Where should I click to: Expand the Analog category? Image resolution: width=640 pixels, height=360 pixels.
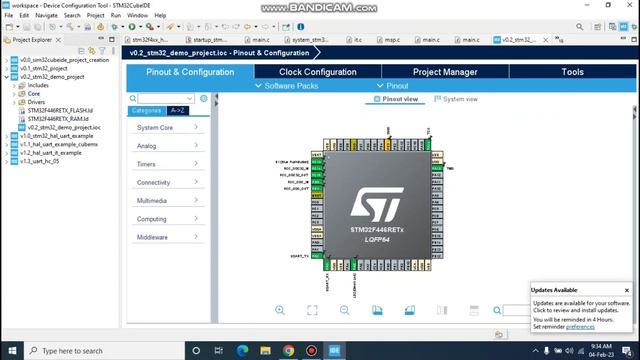click(167, 146)
